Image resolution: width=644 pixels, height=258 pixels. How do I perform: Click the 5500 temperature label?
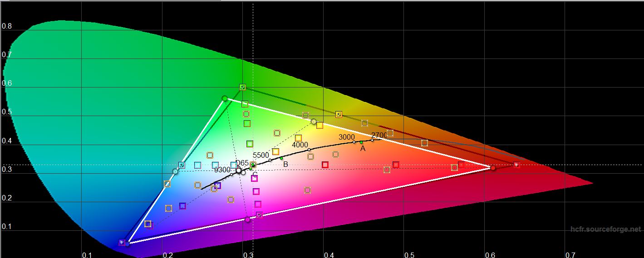pyautogui.click(x=261, y=156)
